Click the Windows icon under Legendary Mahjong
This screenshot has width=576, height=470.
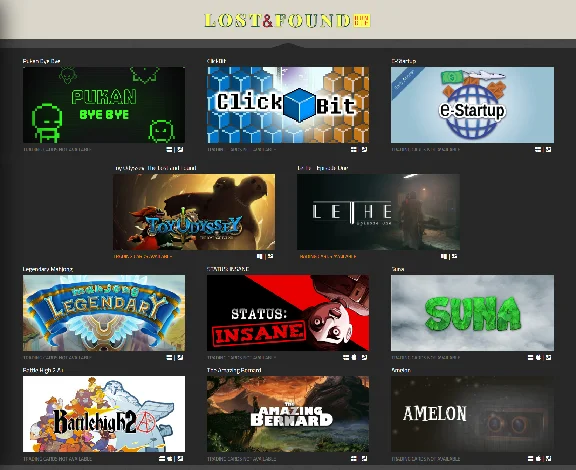click(x=169, y=357)
